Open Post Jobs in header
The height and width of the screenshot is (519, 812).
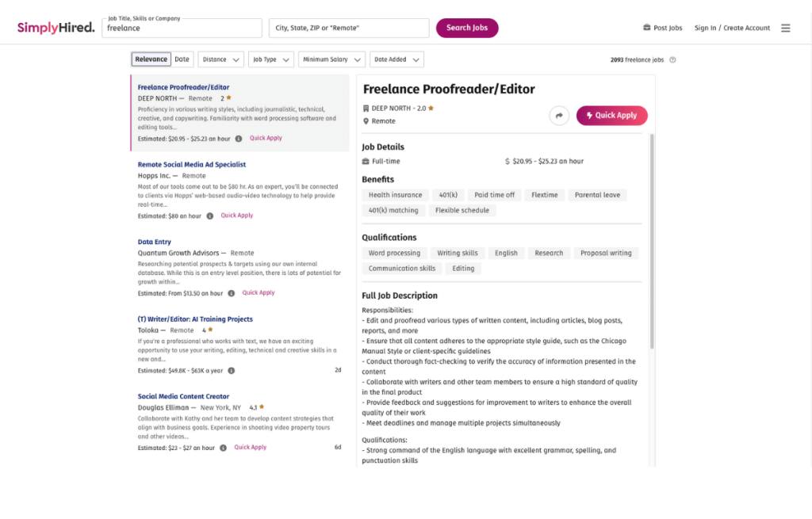pos(662,28)
